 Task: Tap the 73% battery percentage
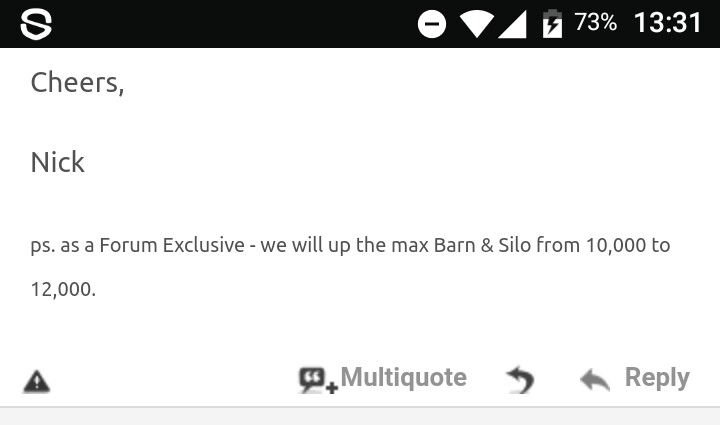coord(595,22)
